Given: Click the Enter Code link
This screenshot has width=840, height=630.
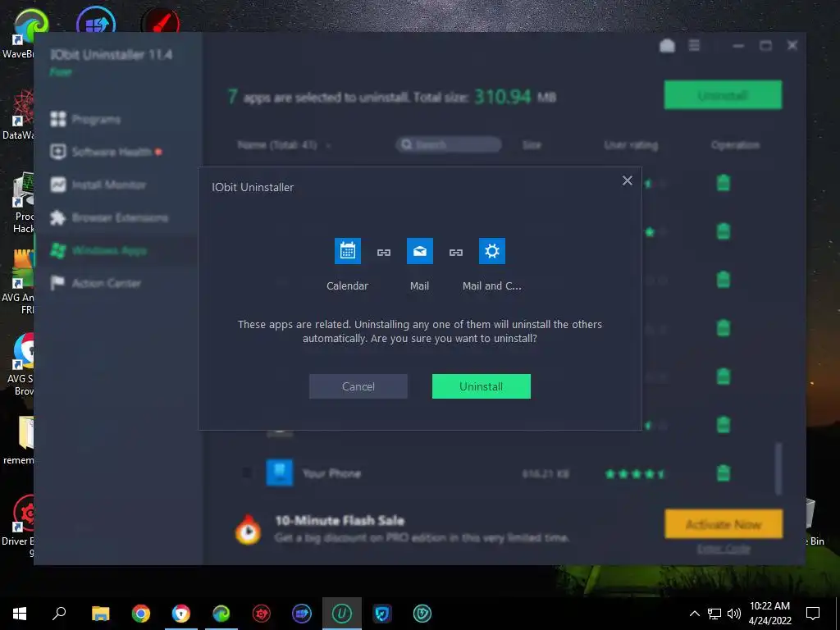Looking at the screenshot, I should [x=724, y=549].
